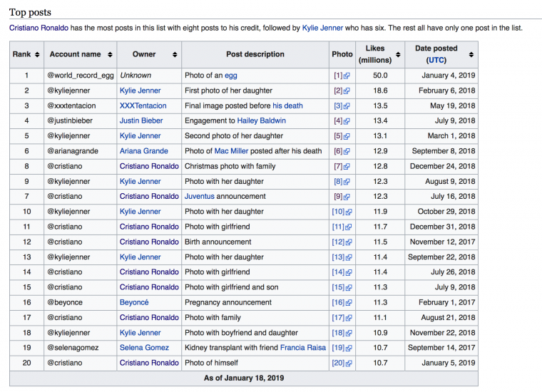
Task: Open photo reference [1] external link
Action: 342,76
